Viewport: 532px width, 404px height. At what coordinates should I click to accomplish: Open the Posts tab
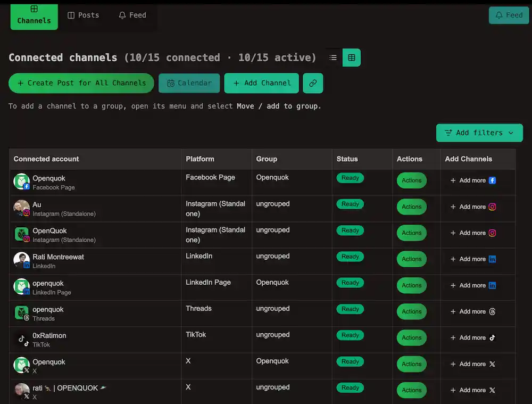(x=84, y=15)
